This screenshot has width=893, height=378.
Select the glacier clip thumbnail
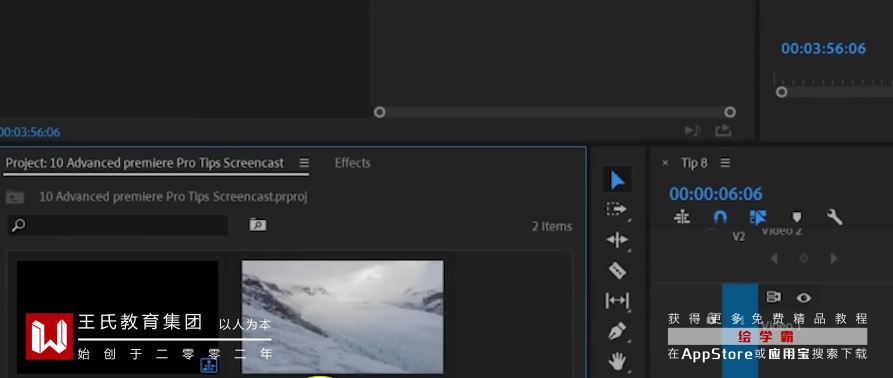point(342,317)
